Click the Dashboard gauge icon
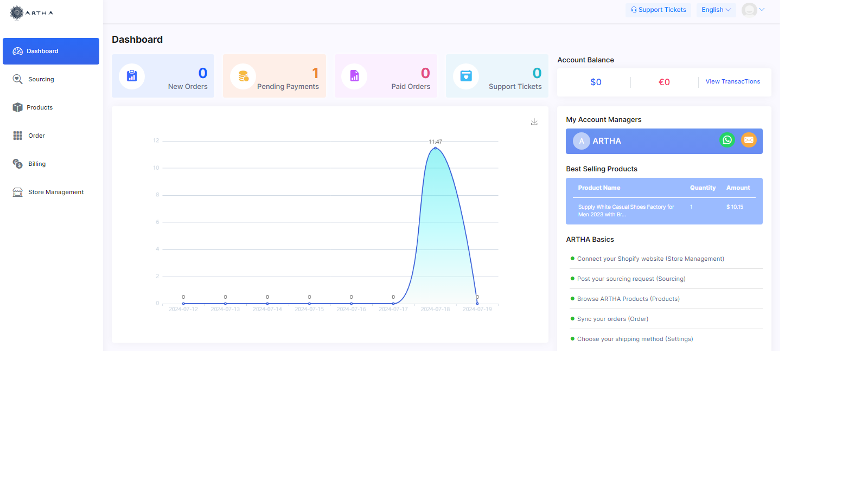The image size is (868, 488). point(18,51)
